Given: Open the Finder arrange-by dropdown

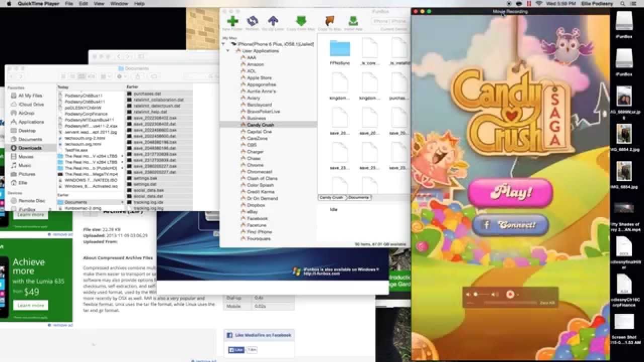Looking at the screenshot, I should pos(106,76).
